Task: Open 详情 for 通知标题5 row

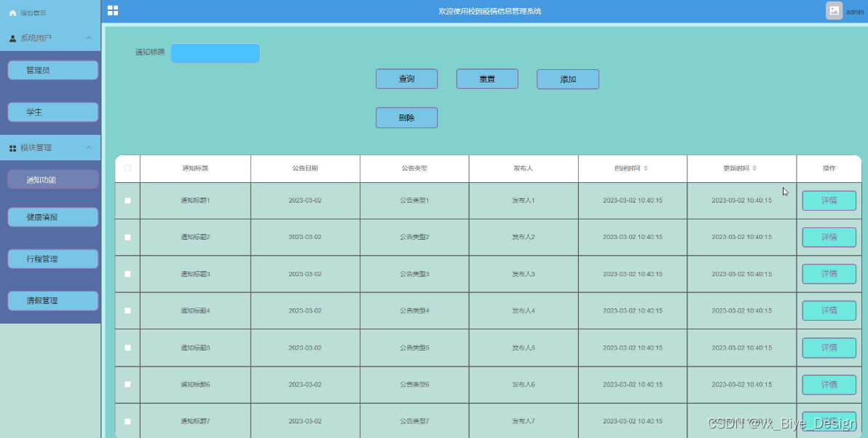Action: 829,348
